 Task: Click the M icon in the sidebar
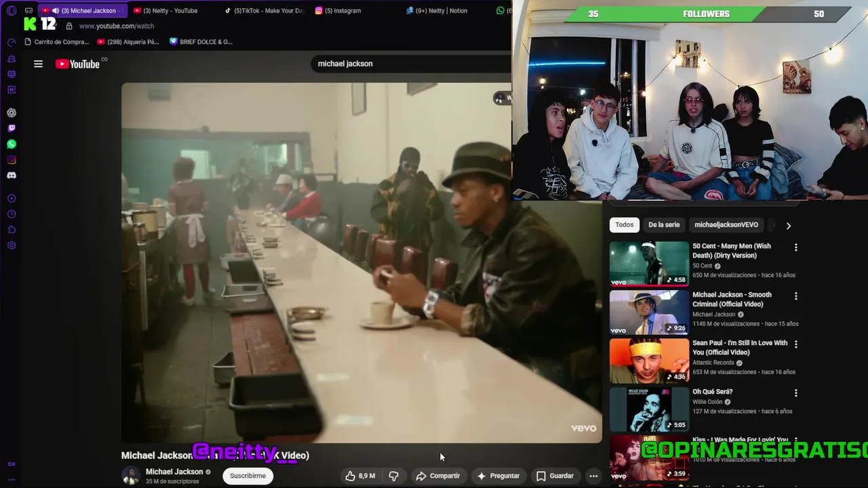[12, 89]
